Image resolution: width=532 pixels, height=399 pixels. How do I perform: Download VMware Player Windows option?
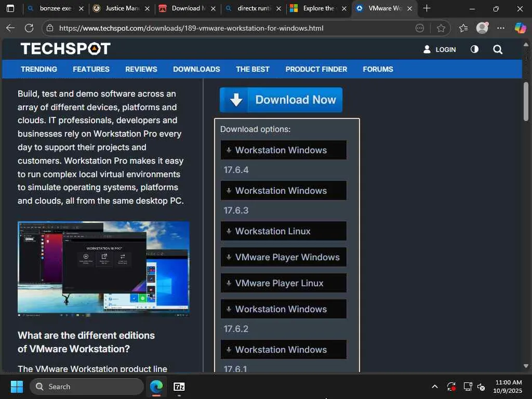tap(284, 257)
